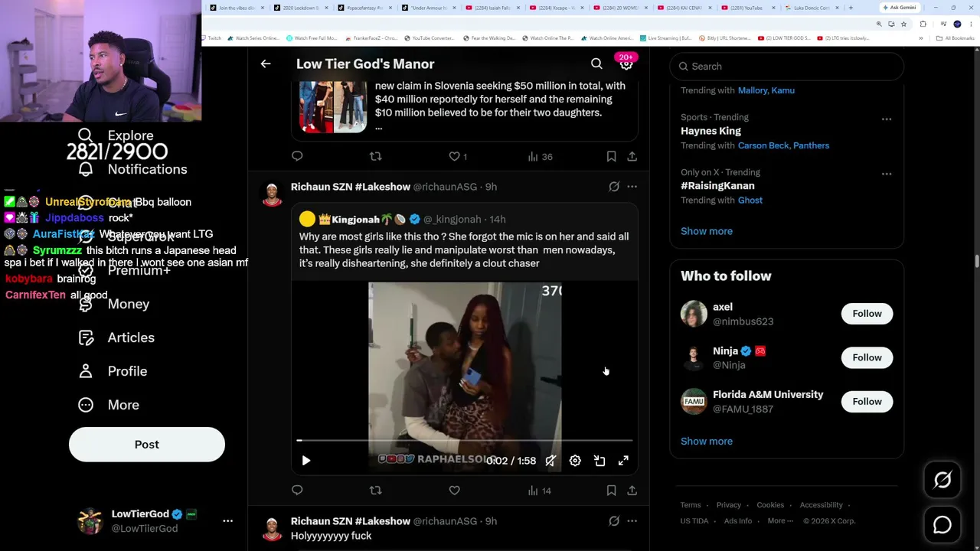Open the Carson Beck trending link
980x551 pixels.
click(x=764, y=145)
